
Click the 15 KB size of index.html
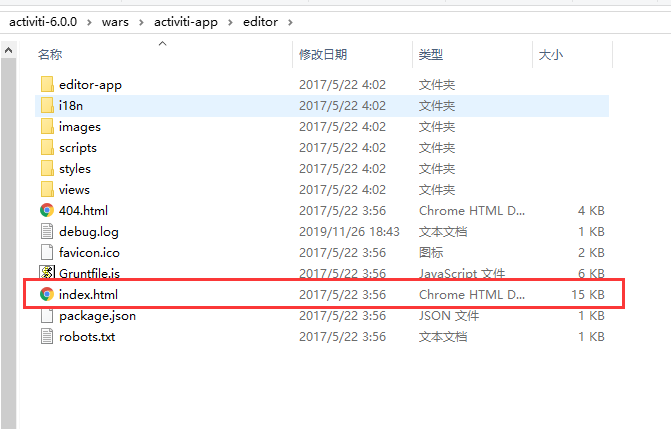pyautogui.click(x=588, y=294)
